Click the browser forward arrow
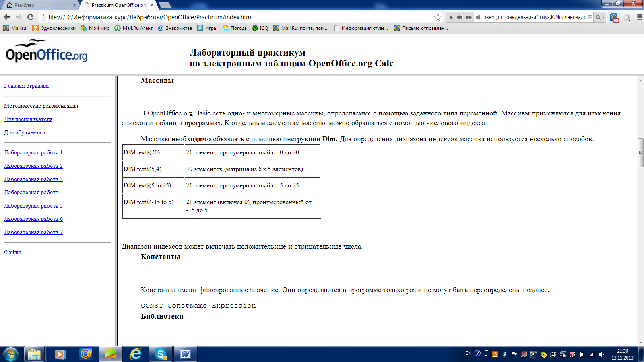This screenshot has width=644, height=362. tap(19, 17)
